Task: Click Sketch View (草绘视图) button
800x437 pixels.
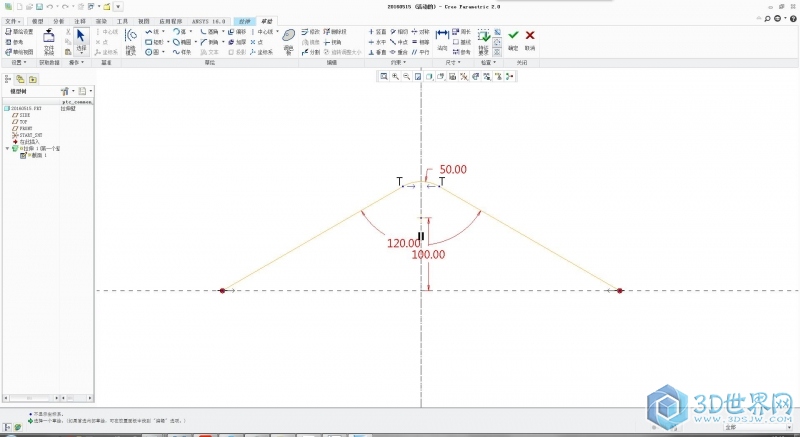Action: click(19, 52)
